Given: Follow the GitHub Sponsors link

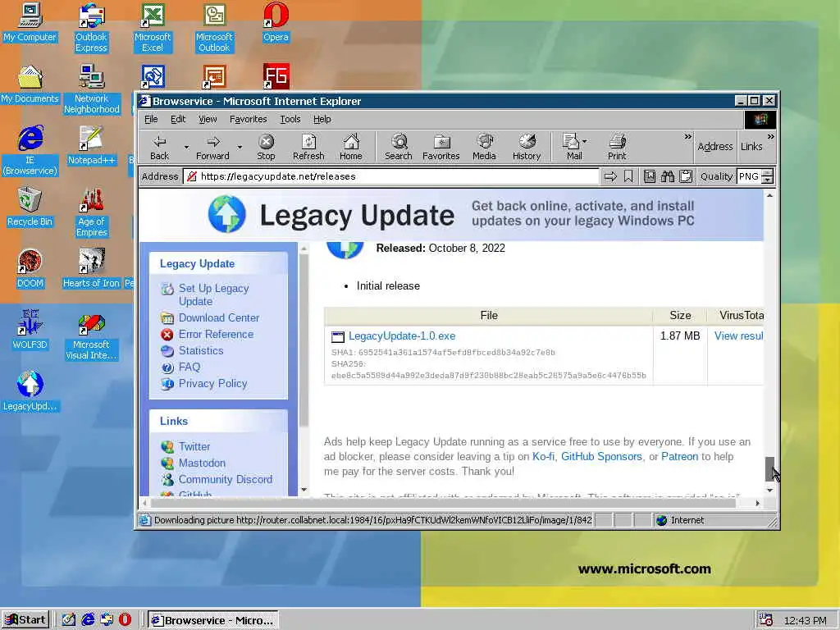Looking at the screenshot, I should click(601, 456).
